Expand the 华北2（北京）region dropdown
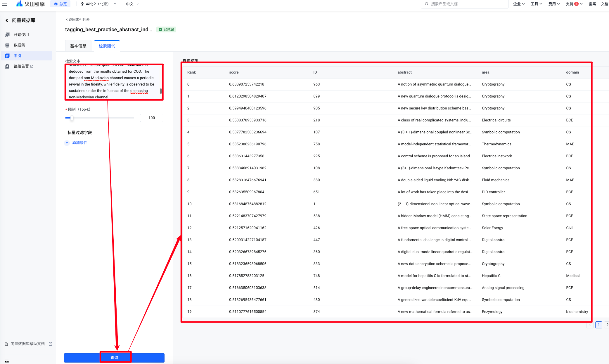This screenshot has height=364, width=609. coord(99,4)
